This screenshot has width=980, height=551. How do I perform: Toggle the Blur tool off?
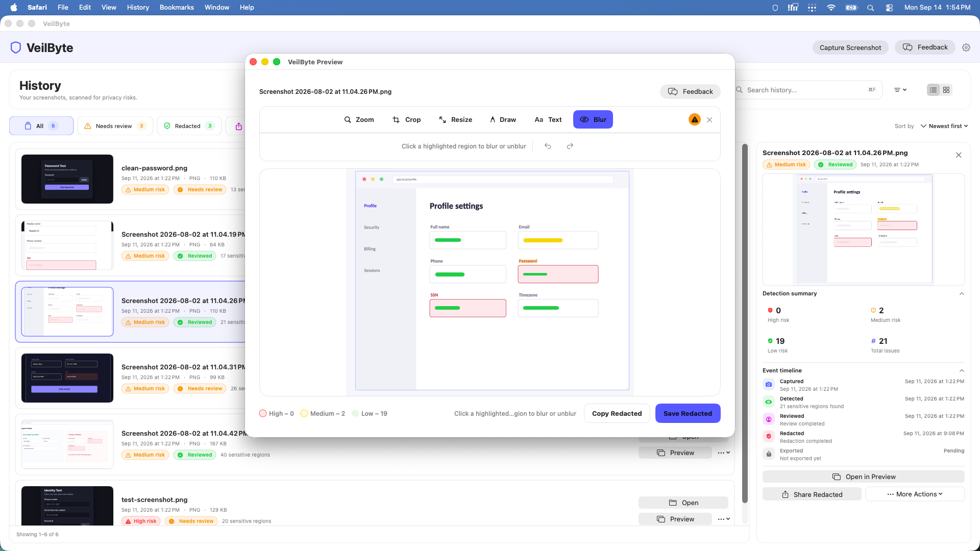pyautogui.click(x=593, y=119)
